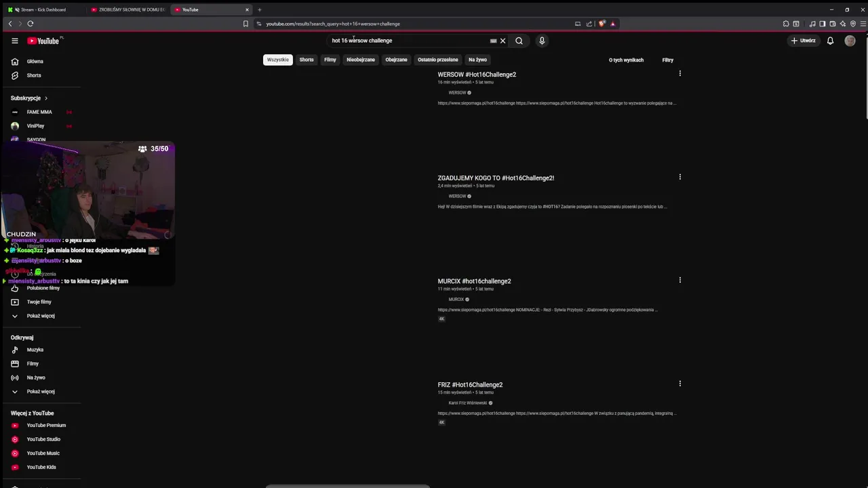Viewport: 868px width, 488px height.
Task: Open the account avatar menu
Action: click(x=850, y=41)
